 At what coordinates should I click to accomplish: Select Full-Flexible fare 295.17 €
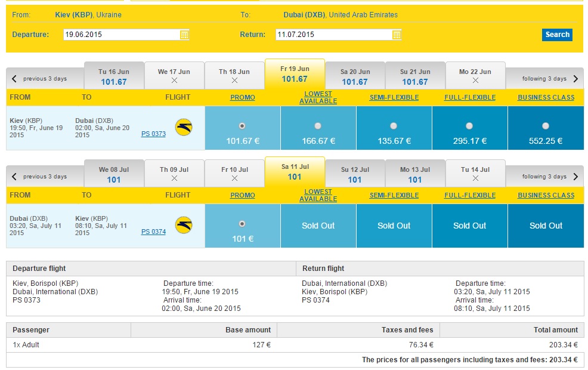coord(469,126)
